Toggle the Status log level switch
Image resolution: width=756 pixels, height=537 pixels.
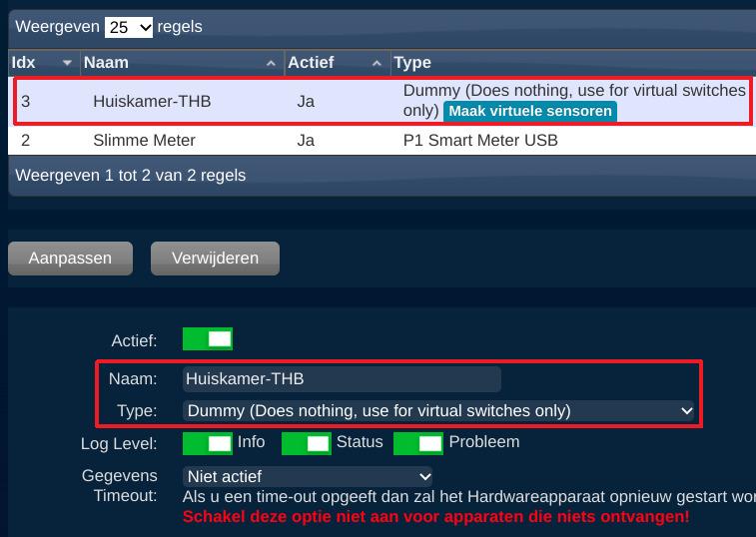[307, 443]
